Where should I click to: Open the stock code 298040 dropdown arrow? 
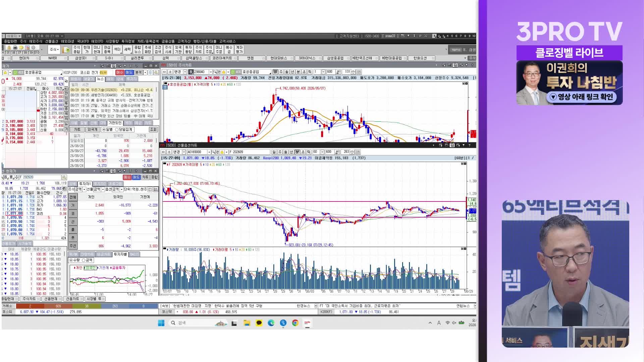pyautogui.click(x=211, y=72)
